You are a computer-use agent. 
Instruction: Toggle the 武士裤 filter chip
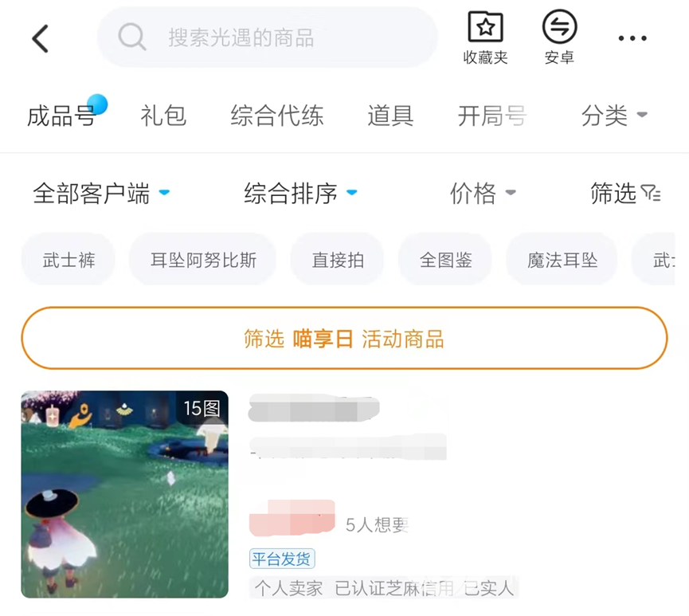69,260
